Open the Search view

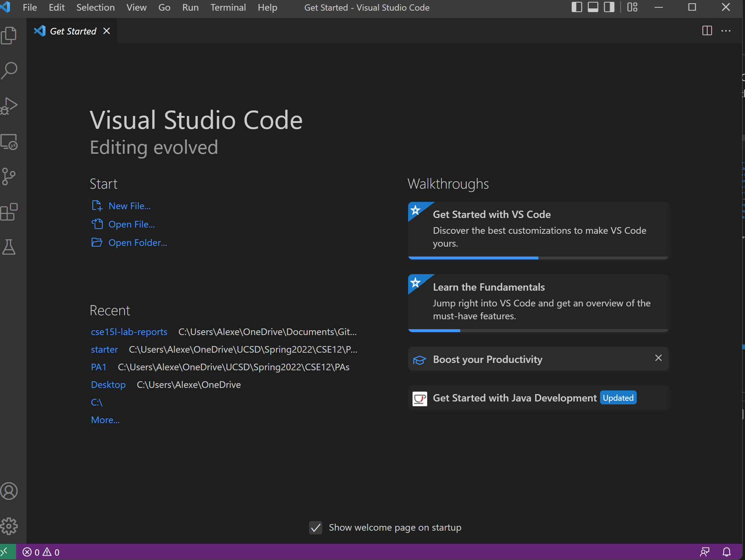coord(9,71)
